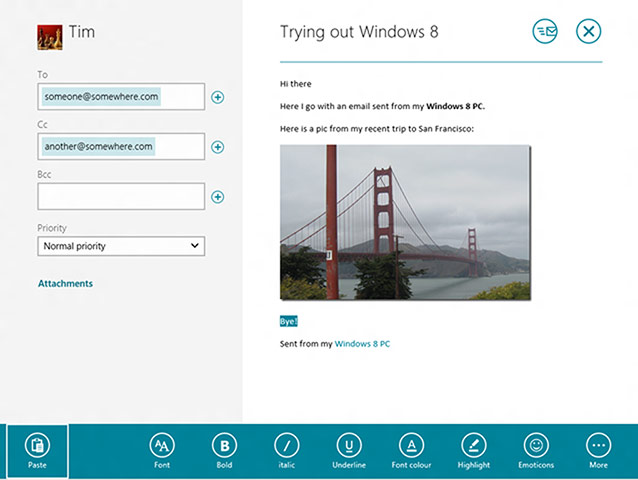Toggle italic formatting

[x=287, y=446]
